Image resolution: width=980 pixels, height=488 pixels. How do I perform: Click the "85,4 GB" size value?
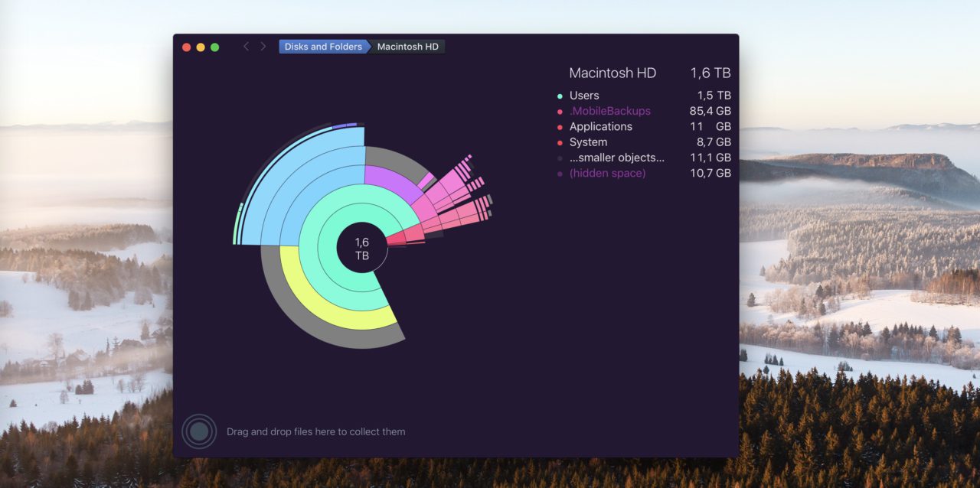pyautogui.click(x=710, y=111)
